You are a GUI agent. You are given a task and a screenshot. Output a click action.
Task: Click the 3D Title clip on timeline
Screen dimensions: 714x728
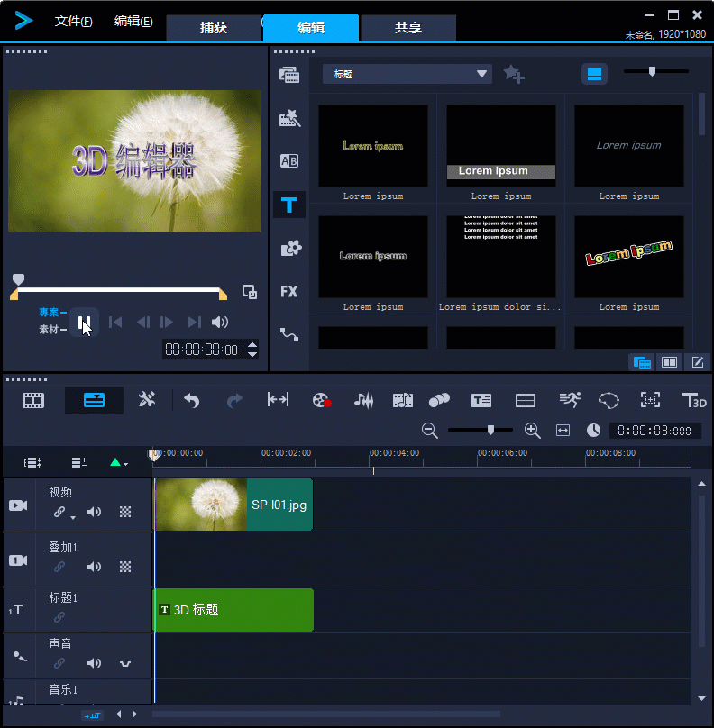point(233,610)
